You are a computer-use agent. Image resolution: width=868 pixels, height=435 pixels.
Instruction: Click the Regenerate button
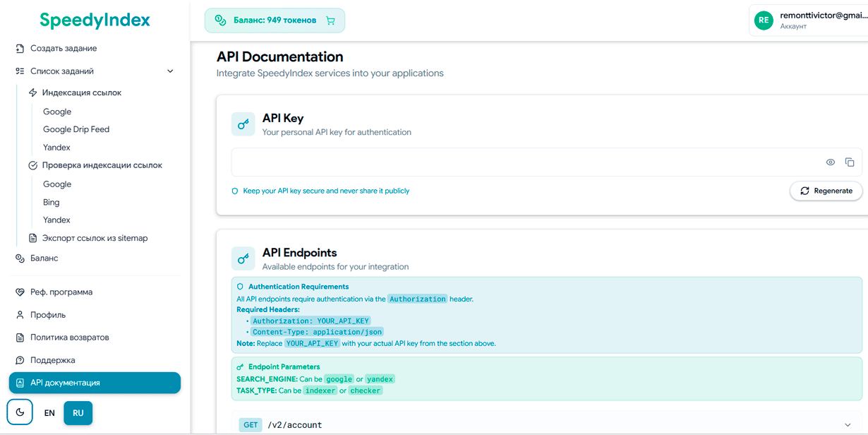(x=826, y=191)
